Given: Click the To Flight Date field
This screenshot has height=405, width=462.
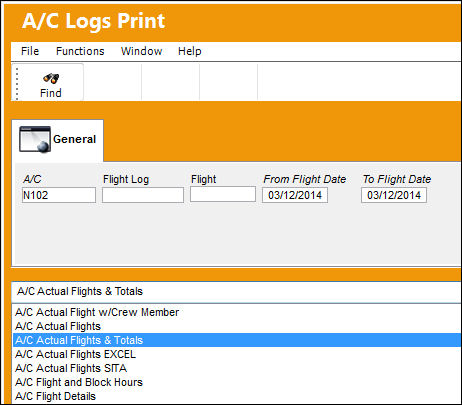Looking at the screenshot, I should (394, 195).
